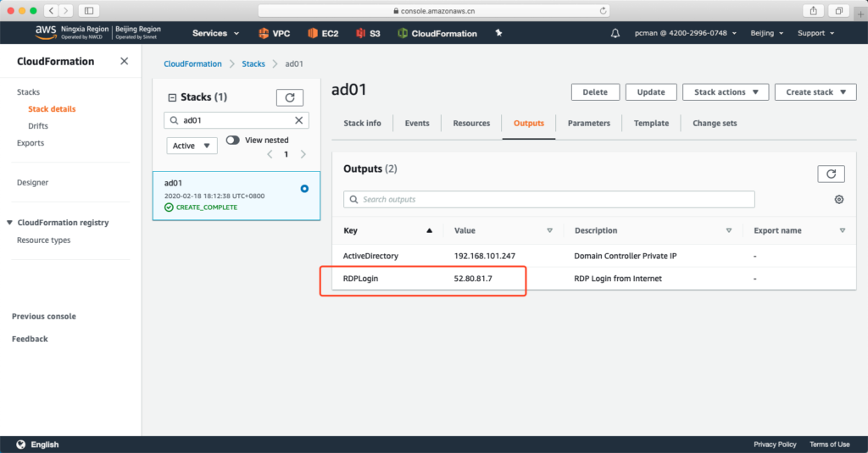Open the Active status filter dropdown

[192, 146]
